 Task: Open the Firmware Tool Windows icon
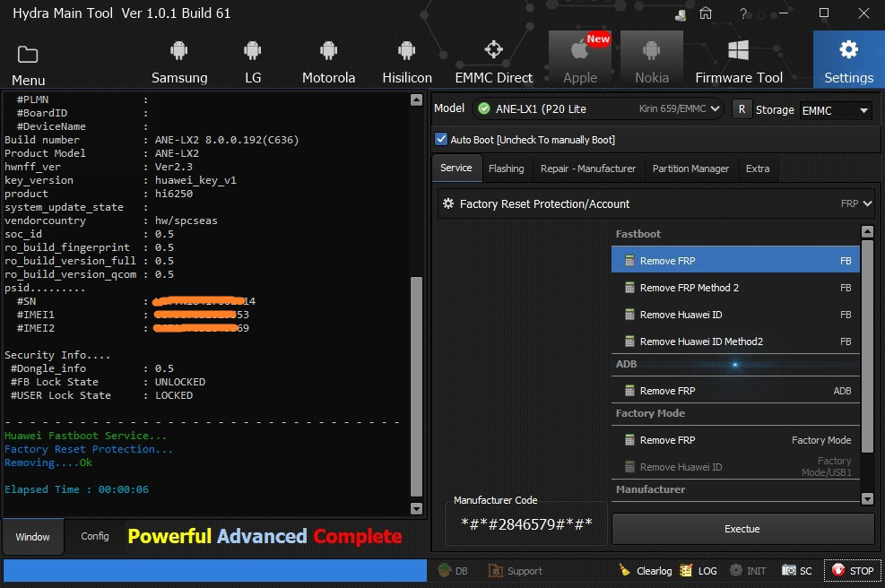738,50
